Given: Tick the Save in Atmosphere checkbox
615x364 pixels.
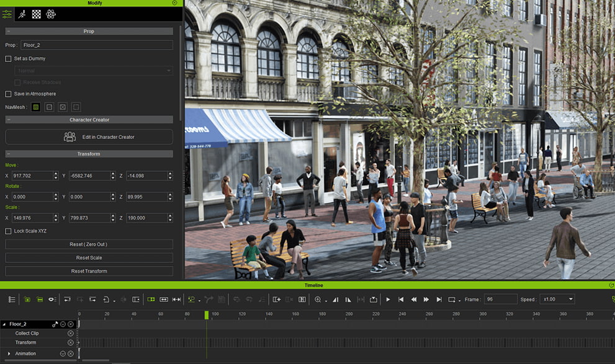Looking at the screenshot, I should tap(9, 94).
